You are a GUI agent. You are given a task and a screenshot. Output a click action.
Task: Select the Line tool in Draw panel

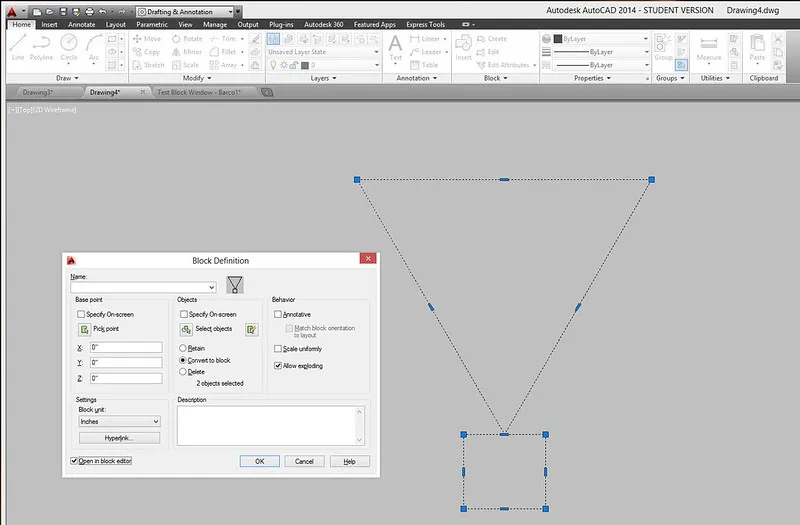coord(18,46)
